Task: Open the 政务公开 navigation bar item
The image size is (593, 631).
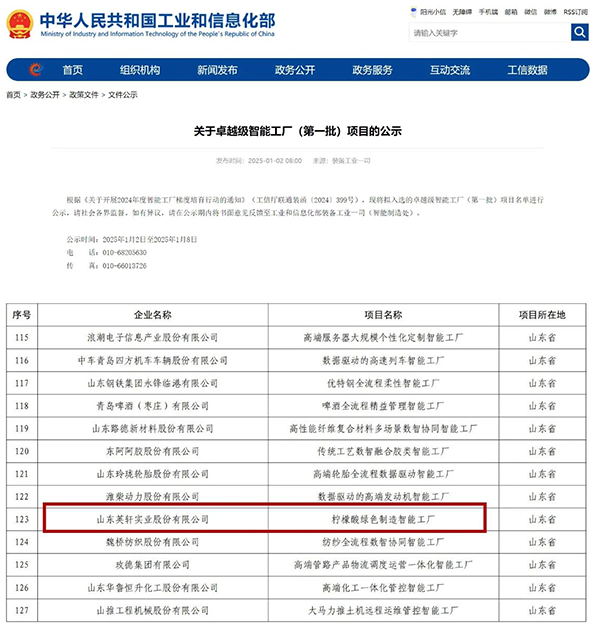Action: pyautogui.click(x=295, y=70)
